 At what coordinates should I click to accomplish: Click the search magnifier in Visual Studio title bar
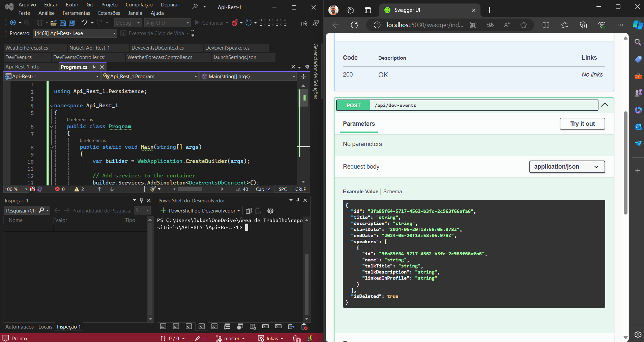click(195, 6)
